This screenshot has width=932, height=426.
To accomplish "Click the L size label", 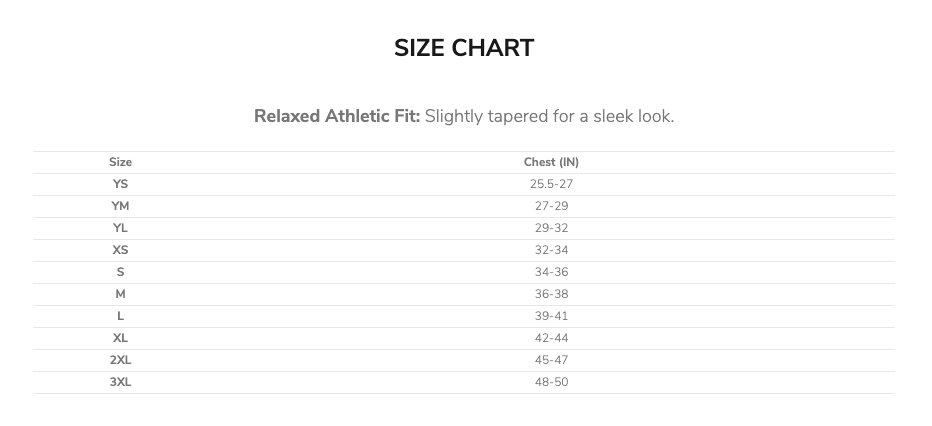I will coord(120,316).
